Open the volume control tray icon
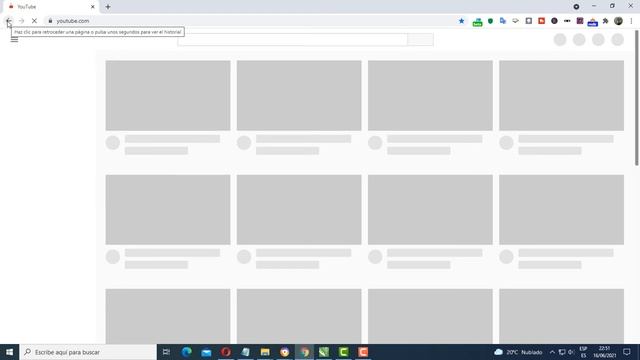The height and width of the screenshot is (360, 640). 571,352
